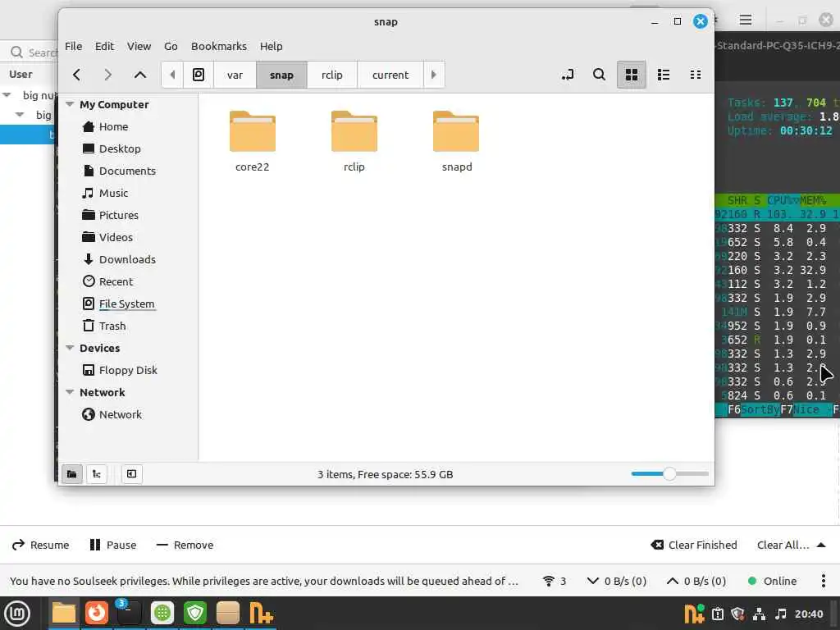The height and width of the screenshot is (630, 840).
Task: Collapse Network section in sidebar
Action: click(70, 392)
